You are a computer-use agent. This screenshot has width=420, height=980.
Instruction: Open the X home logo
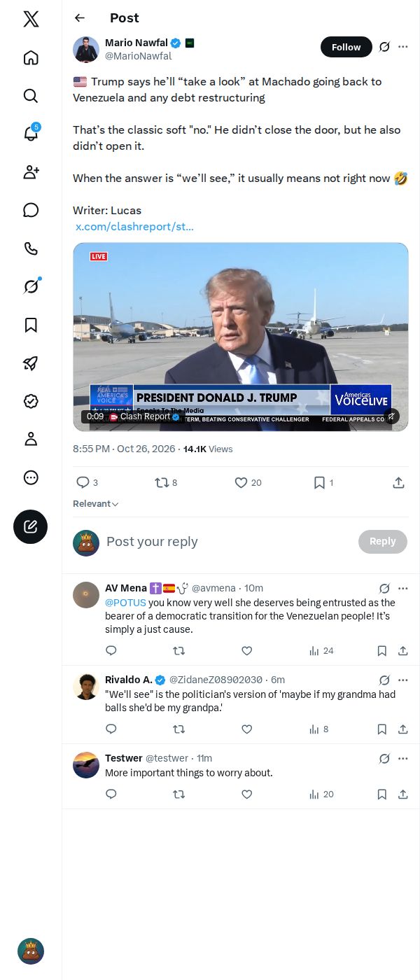tap(31, 19)
